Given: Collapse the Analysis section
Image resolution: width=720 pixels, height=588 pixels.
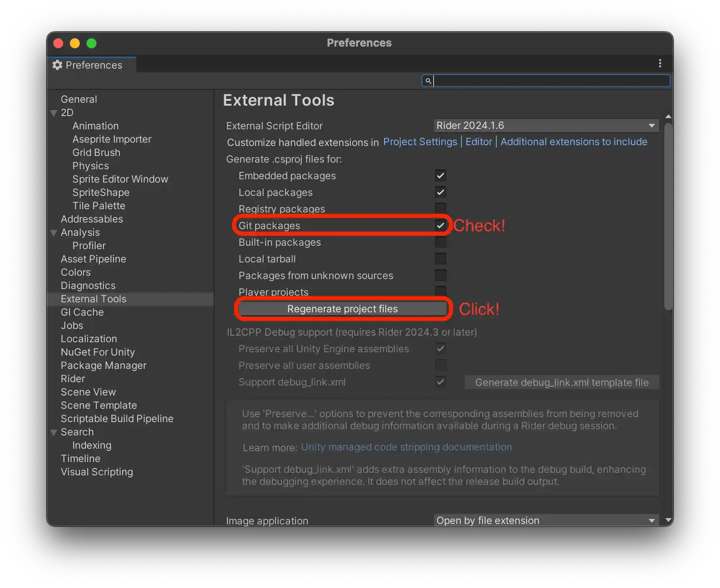Looking at the screenshot, I should pyautogui.click(x=54, y=232).
